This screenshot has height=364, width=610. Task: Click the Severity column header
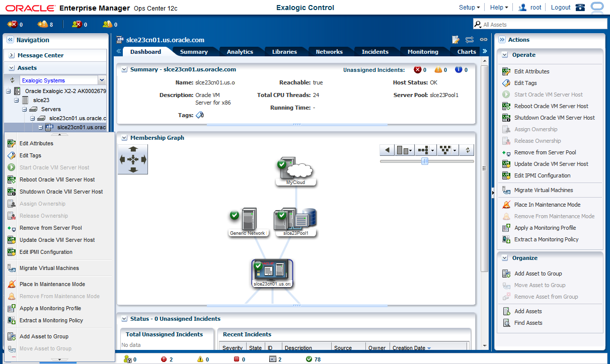(233, 348)
